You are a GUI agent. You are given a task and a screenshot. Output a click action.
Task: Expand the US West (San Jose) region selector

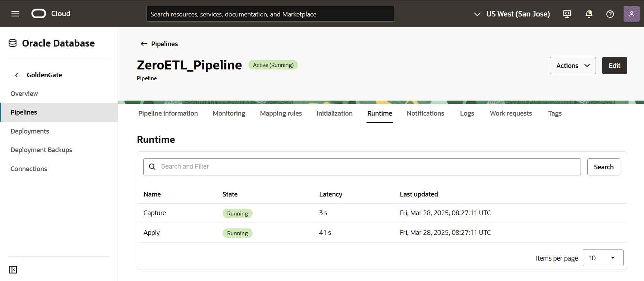tap(512, 14)
